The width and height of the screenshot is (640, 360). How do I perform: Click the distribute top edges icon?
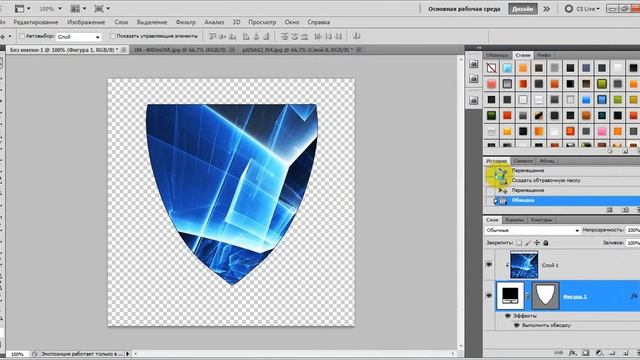(284, 36)
